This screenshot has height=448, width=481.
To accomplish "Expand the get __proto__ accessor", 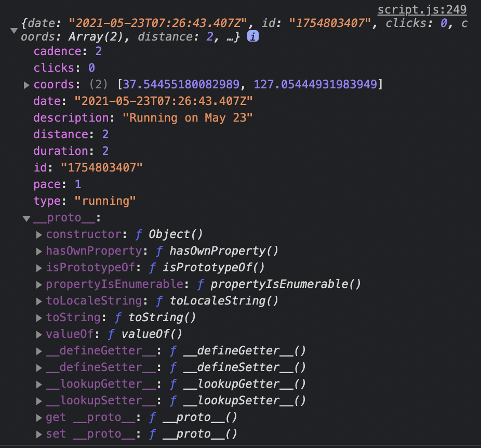I will (39, 417).
